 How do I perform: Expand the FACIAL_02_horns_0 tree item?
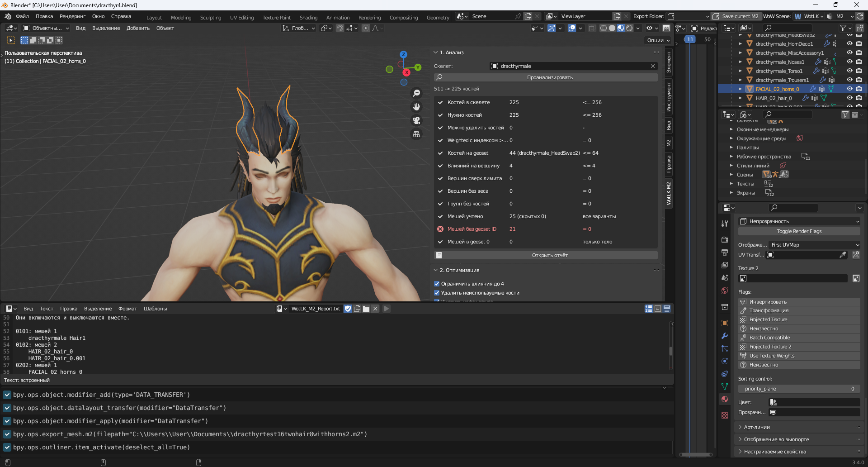(740, 89)
